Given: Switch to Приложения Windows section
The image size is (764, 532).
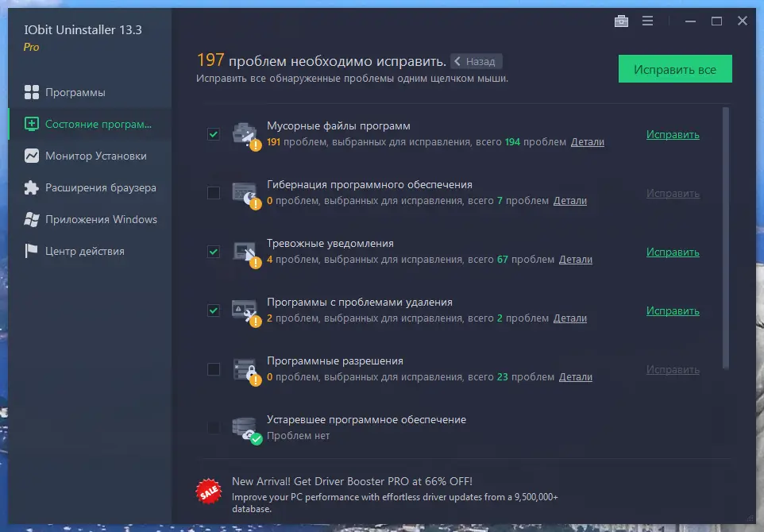Looking at the screenshot, I should coord(90,219).
